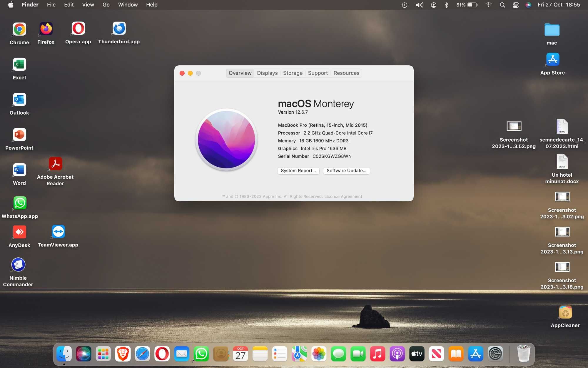
Task: Launch Siri from the Dock
Action: 84,354
